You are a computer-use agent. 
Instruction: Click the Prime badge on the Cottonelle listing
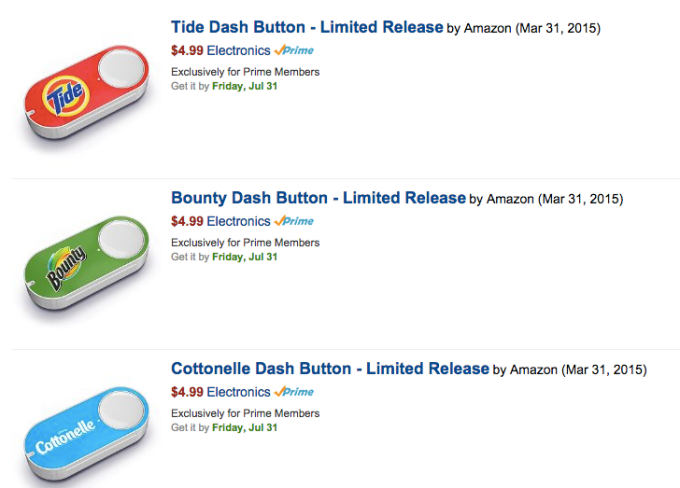pyautogui.click(x=294, y=392)
